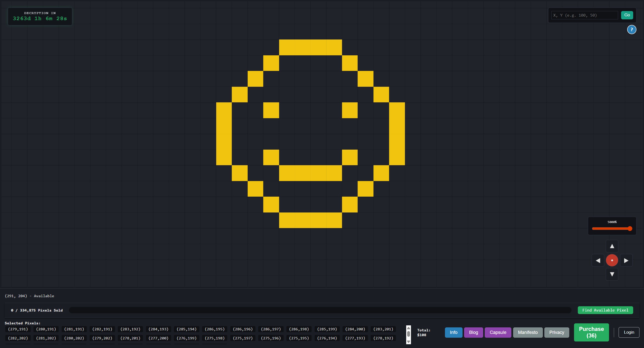Open the Privacy page

click(556, 332)
